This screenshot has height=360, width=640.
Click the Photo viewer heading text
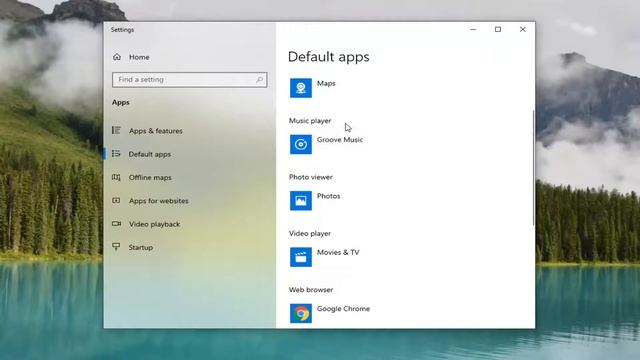[311, 177]
